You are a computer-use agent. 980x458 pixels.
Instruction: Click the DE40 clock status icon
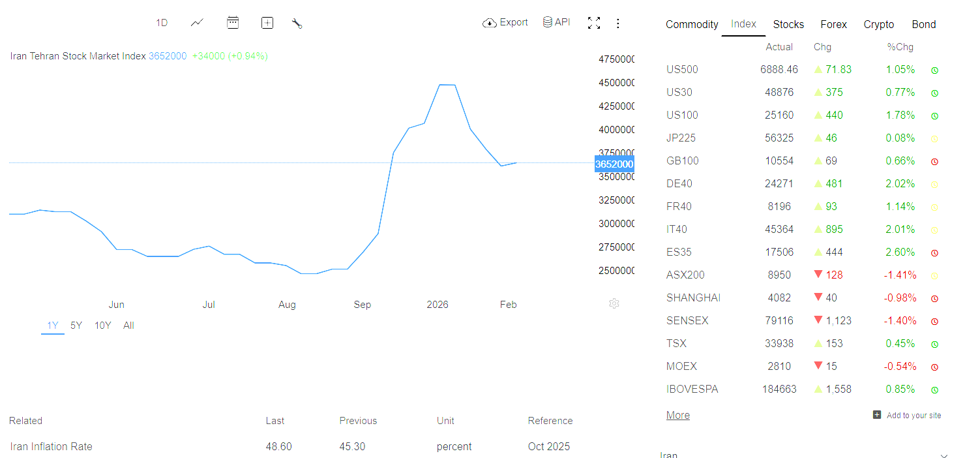coord(934,184)
